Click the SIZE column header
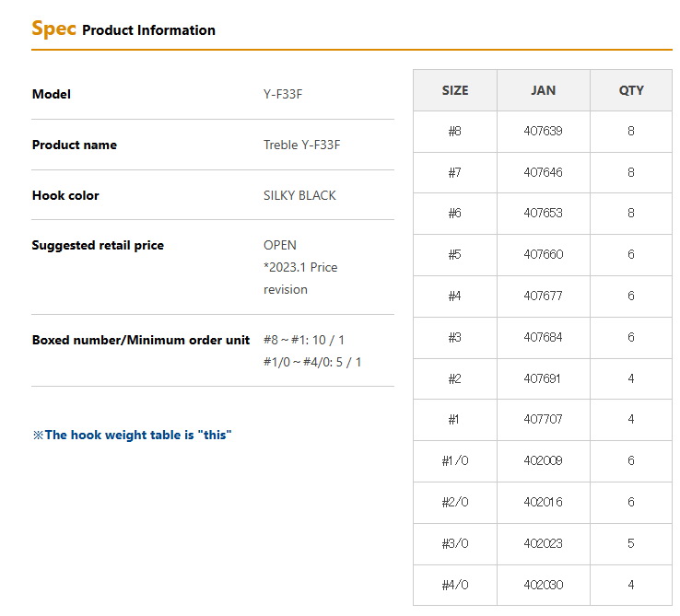The width and height of the screenshot is (680, 616). click(x=455, y=90)
